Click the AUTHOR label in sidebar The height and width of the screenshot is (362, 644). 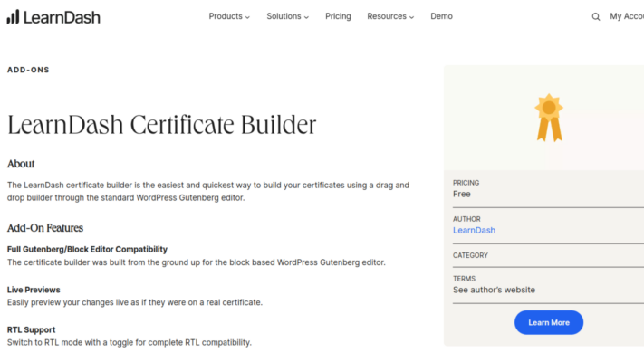(466, 219)
